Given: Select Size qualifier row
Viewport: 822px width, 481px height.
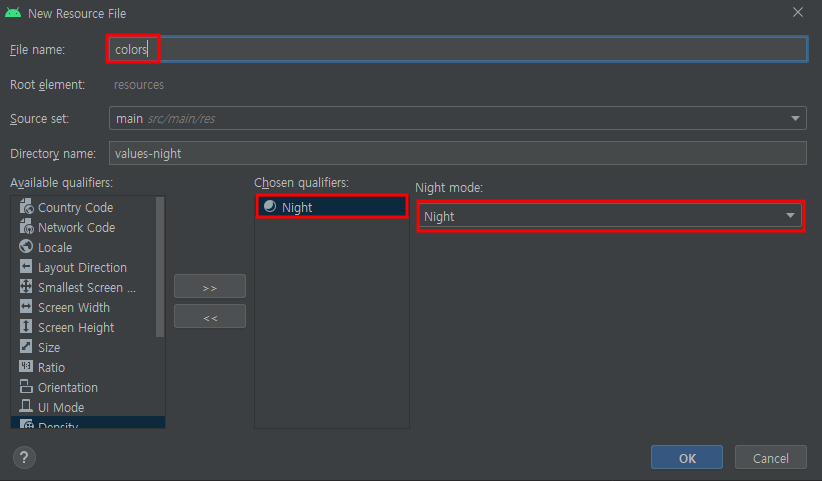Looking at the screenshot, I should (x=88, y=347).
